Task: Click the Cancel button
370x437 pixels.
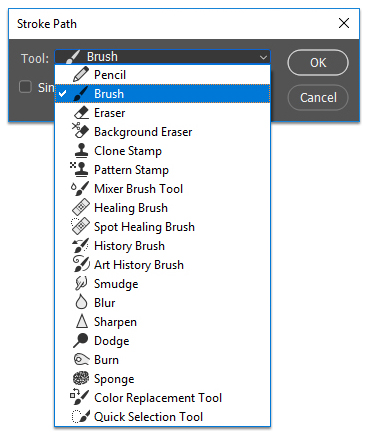Action: click(x=318, y=98)
